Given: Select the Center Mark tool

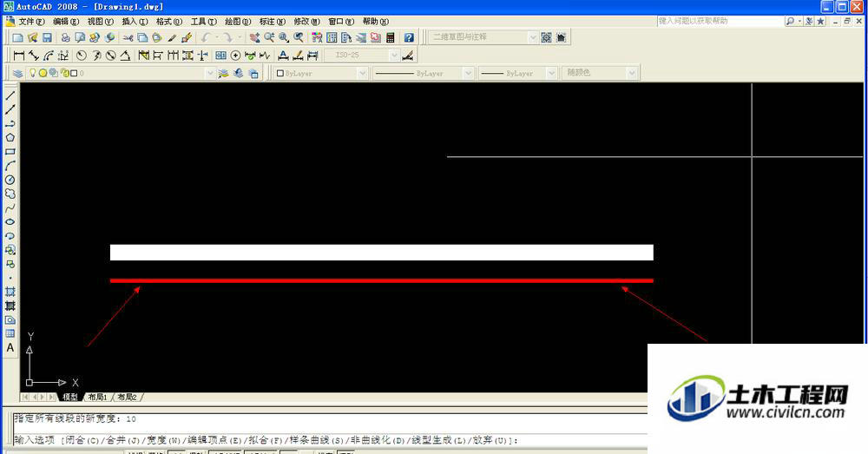Looking at the screenshot, I should pos(235,56).
